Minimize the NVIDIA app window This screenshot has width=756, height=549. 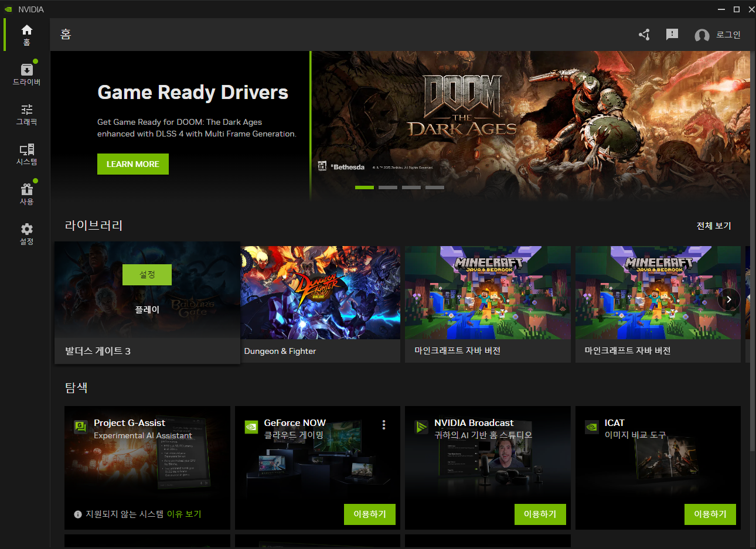[x=721, y=9]
